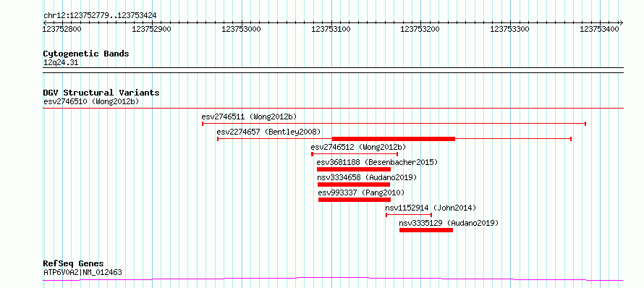Viewport: 644px width, 288px height.
Task: Open the DGV Structural Variants track title
Action: pos(101,93)
